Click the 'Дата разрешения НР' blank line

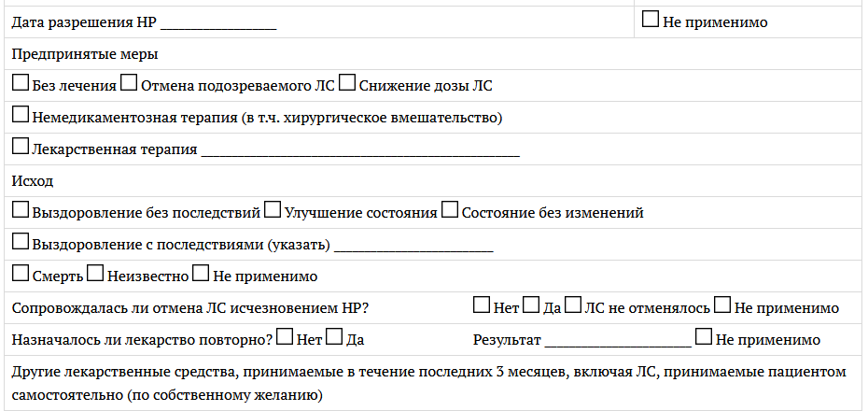point(218,26)
